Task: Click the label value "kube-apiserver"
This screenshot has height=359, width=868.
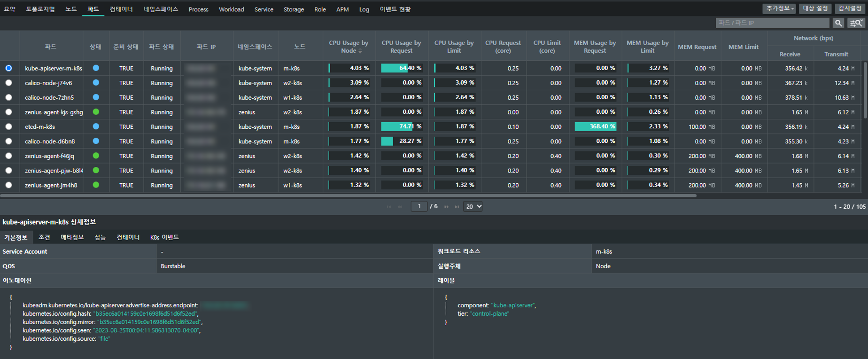Action: tap(512, 305)
